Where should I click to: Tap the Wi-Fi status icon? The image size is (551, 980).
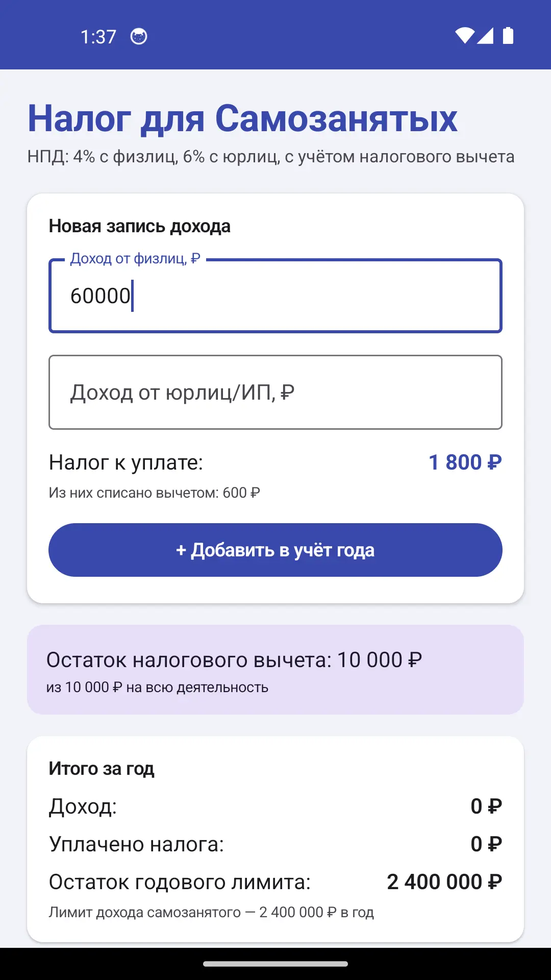[x=465, y=36]
